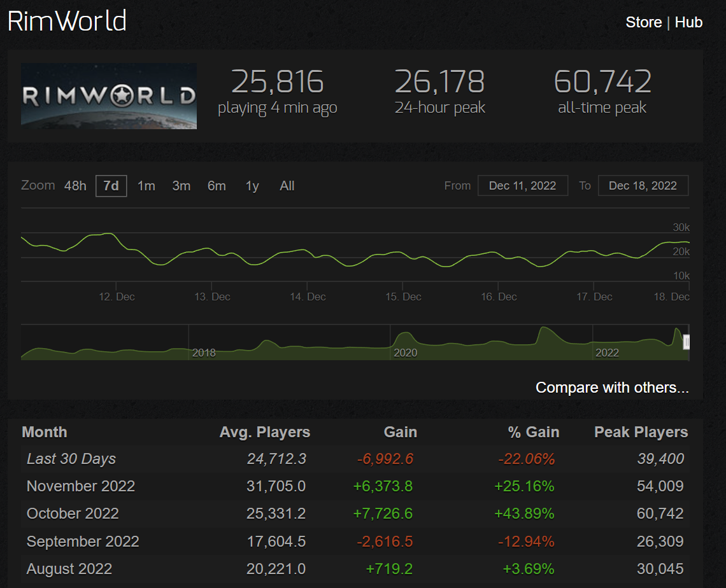The height and width of the screenshot is (588, 726).
Task: Edit the To date field Dec 18, 2022
Action: [643, 186]
